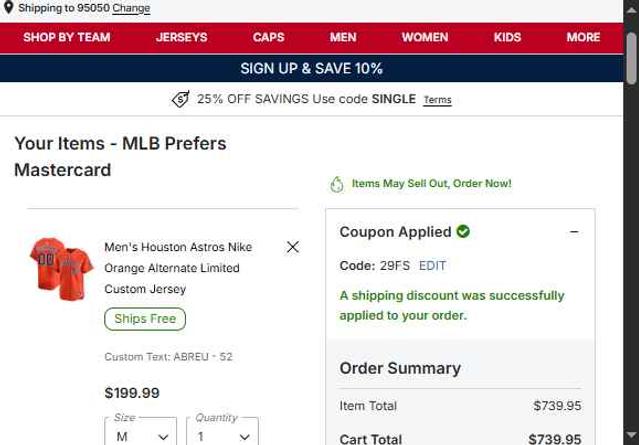Collapse the Coupon Applied section
639x445 pixels.
click(574, 232)
